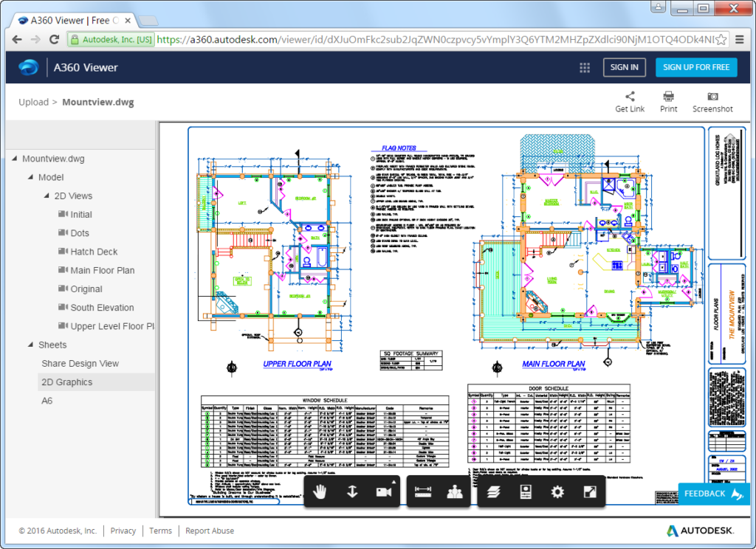Collapse the 2D Views branch
This screenshot has width=756, height=549.
46,196
